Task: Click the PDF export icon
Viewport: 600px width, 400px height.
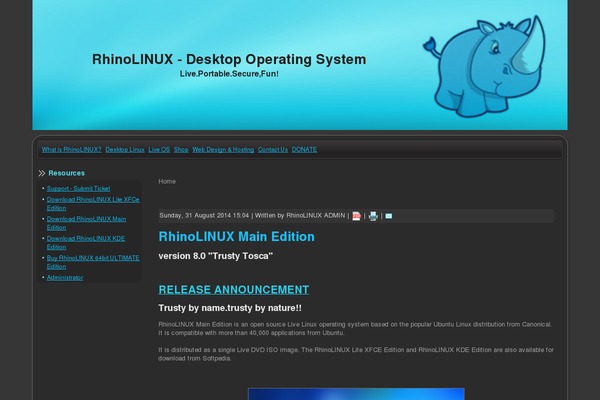Action: pyautogui.click(x=356, y=216)
